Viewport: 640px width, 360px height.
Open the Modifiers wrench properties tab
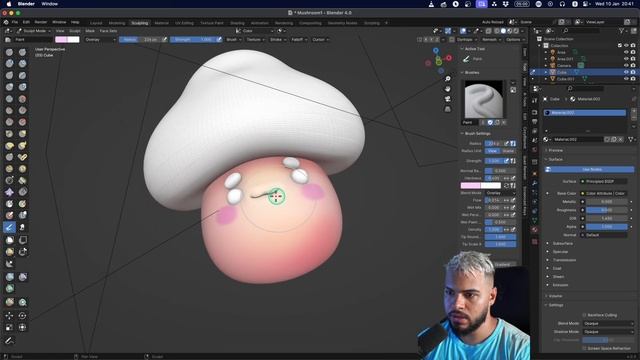coord(535,183)
